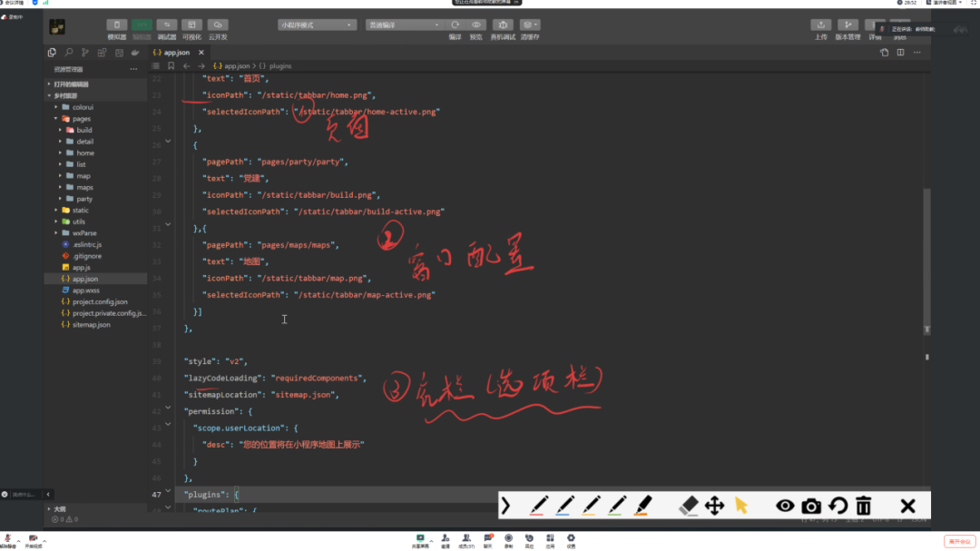The height and width of the screenshot is (551, 980).
Task: Click the undo arrow in annotation bar
Action: (x=838, y=506)
